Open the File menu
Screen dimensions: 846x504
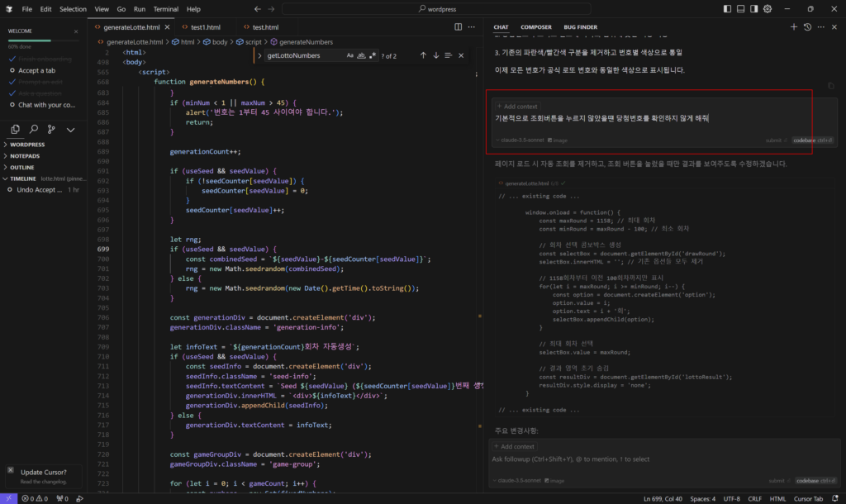27,9
